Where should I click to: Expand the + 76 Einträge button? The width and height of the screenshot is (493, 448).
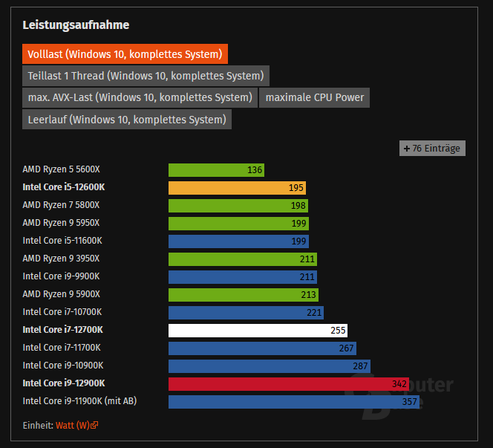click(432, 148)
